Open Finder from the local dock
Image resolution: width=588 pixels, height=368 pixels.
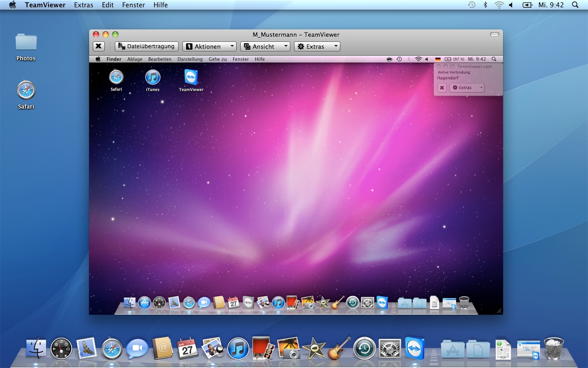[36, 349]
